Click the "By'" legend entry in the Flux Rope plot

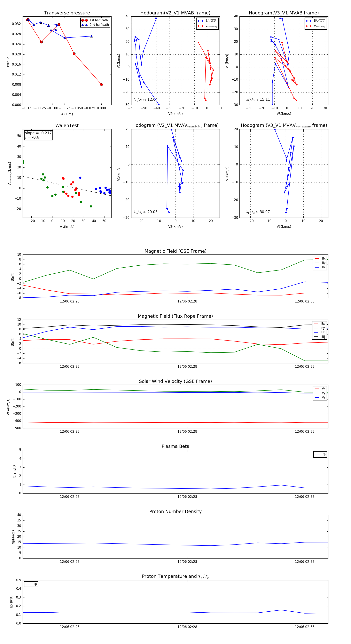(x=320, y=328)
